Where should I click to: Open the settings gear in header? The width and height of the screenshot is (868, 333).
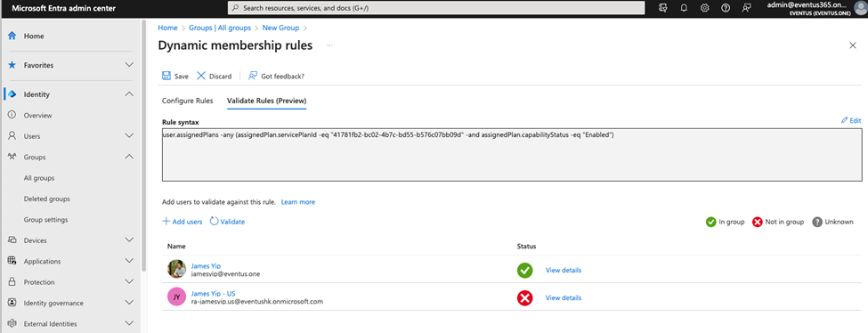click(x=705, y=8)
